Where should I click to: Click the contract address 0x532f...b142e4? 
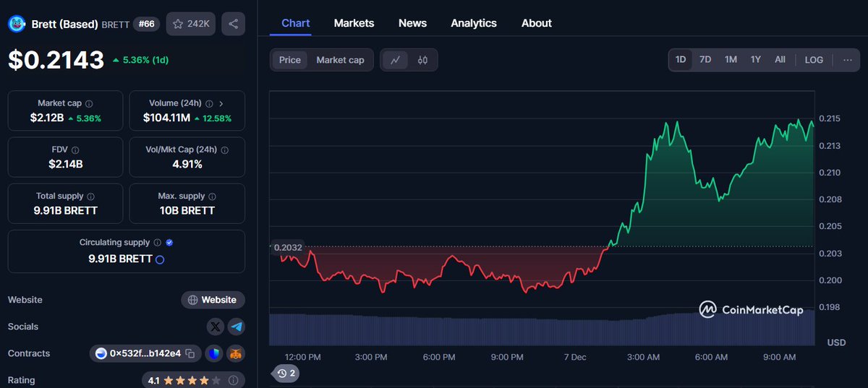coord(145,353)
